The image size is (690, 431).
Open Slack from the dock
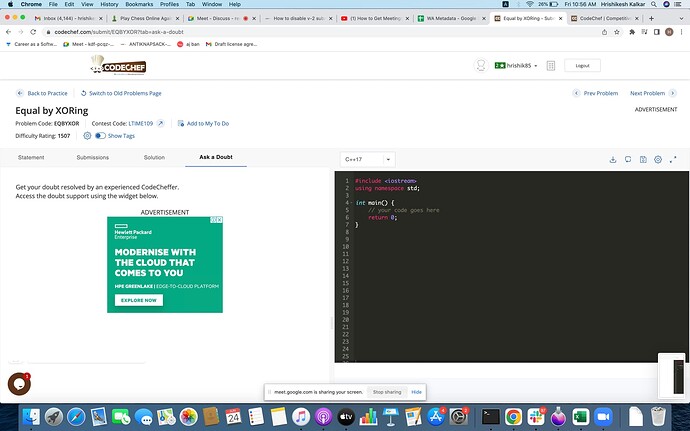536,416
